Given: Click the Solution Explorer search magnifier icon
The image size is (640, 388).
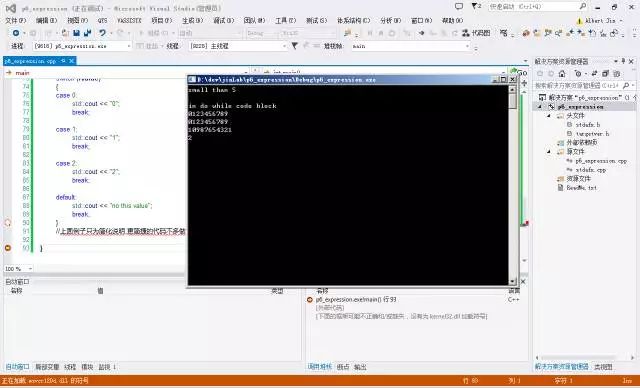Looking at the screenshot, I should tap(626, 85).
